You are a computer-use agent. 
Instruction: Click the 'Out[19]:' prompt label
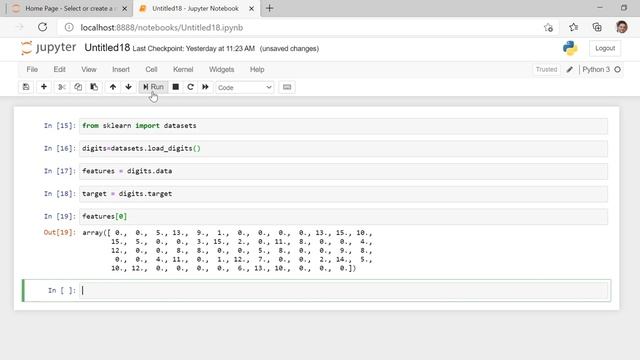[x=60, y=232]
